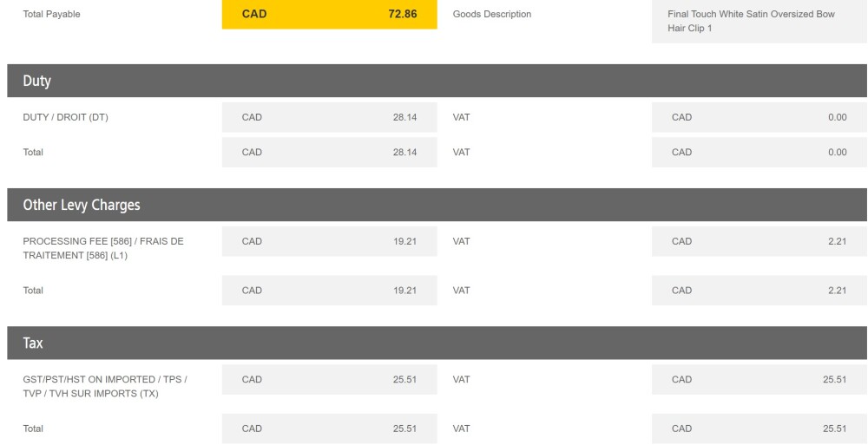
Task: Click the Tax section Total VAT field
Action: [x=759, y=429]
